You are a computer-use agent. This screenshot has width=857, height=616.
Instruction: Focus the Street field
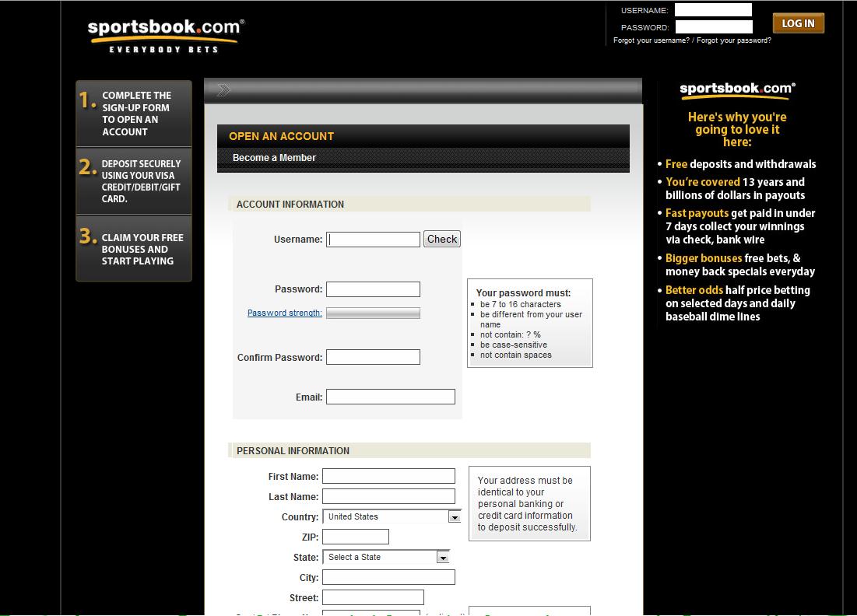click(x=374, y=597)
